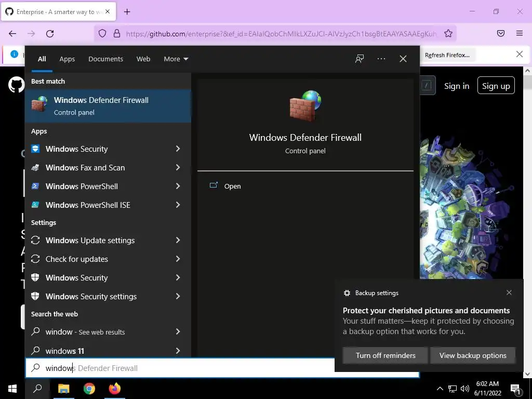Click the volume speaker tray icon
This screenshot has width=532, height=399.
(x=465, y=389)
